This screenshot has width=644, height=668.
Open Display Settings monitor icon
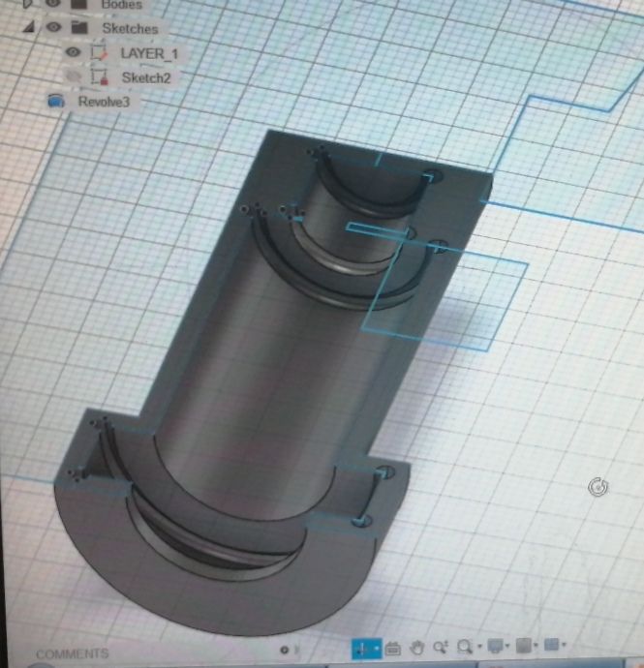[495, 646]
